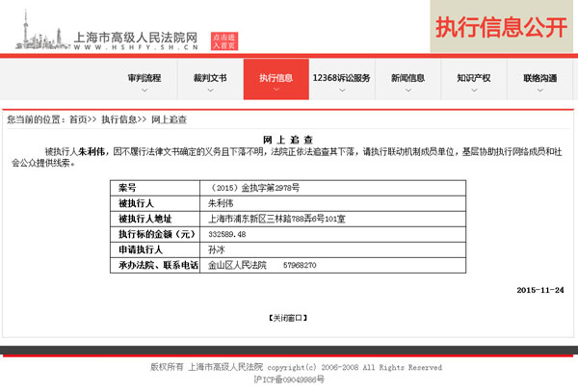Select 金山区人民法院 court name text
This screenshot has height=392, width=578.
(237, 265)
